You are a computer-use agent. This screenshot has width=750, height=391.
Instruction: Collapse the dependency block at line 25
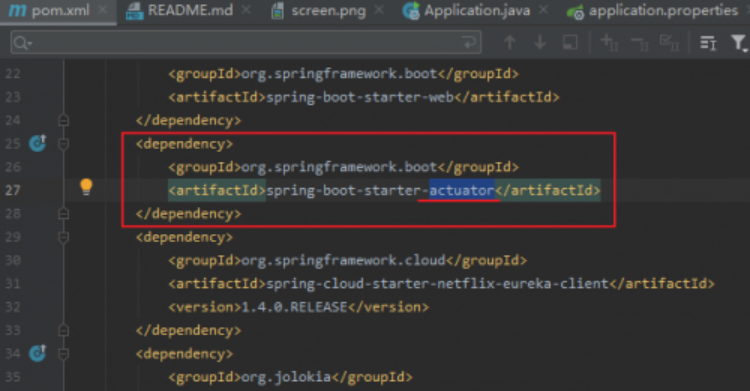pyautogui.click(x=64, y=143)
